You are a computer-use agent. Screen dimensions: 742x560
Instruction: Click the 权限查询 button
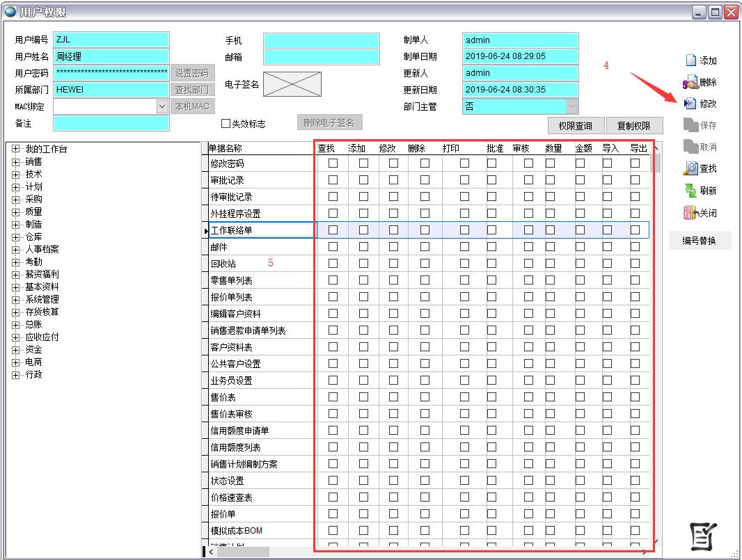[575, 126]
